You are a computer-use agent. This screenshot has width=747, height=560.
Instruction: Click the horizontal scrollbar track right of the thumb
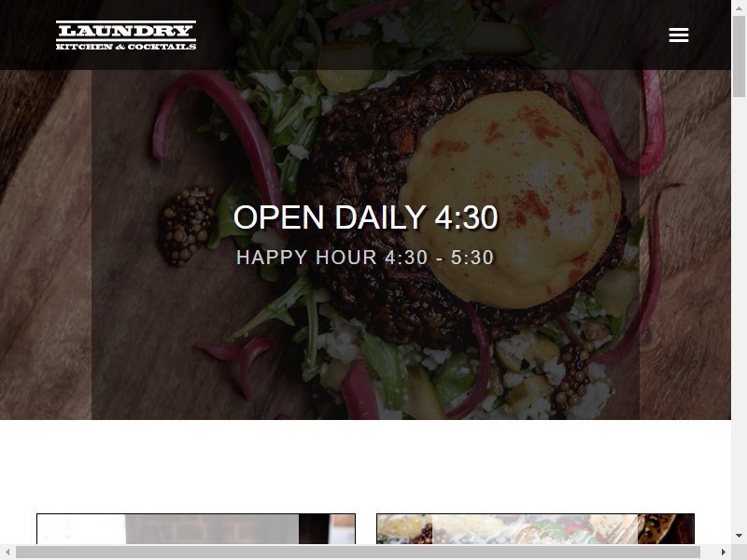tap(708, 552)
